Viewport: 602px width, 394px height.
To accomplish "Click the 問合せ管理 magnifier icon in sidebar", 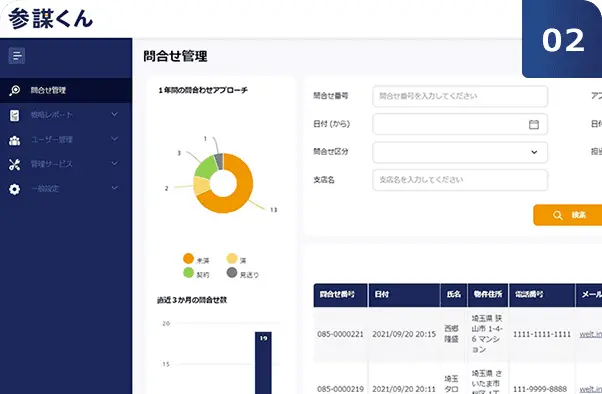I will point(15,90).
